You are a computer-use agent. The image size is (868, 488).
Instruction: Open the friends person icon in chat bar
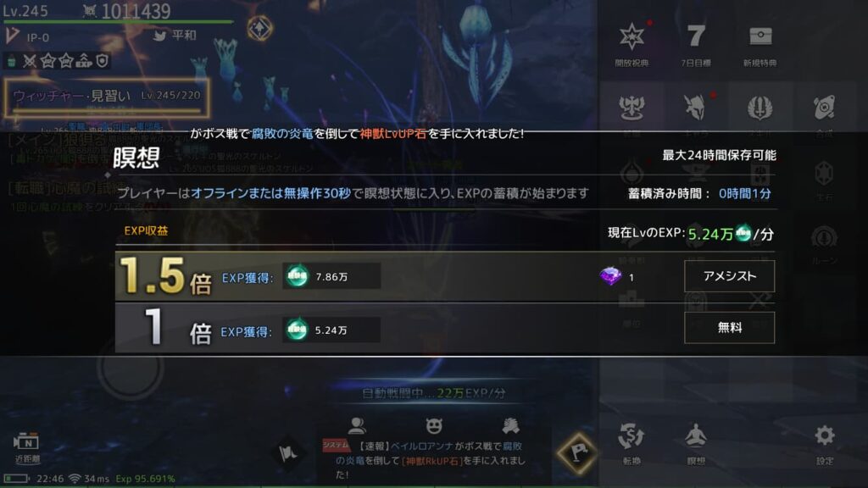click(x=357, y=425)
